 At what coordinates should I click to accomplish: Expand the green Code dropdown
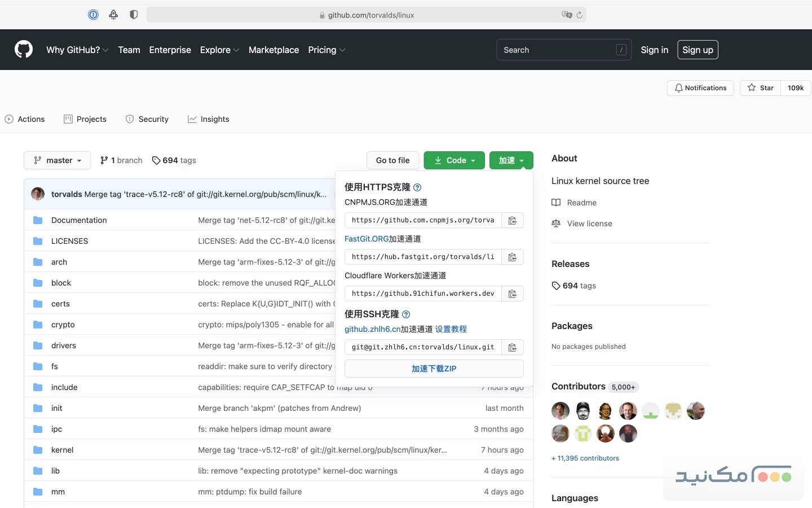[x=454, y=160]
